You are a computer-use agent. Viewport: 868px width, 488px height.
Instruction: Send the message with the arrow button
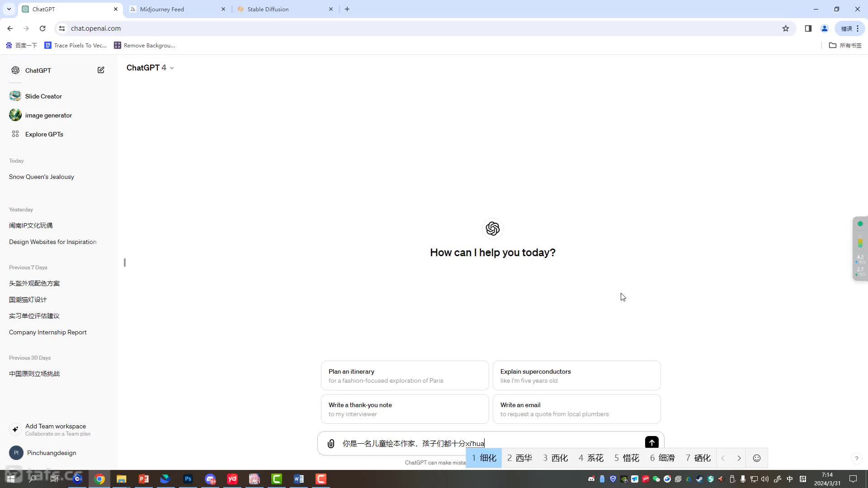[651, 442]
